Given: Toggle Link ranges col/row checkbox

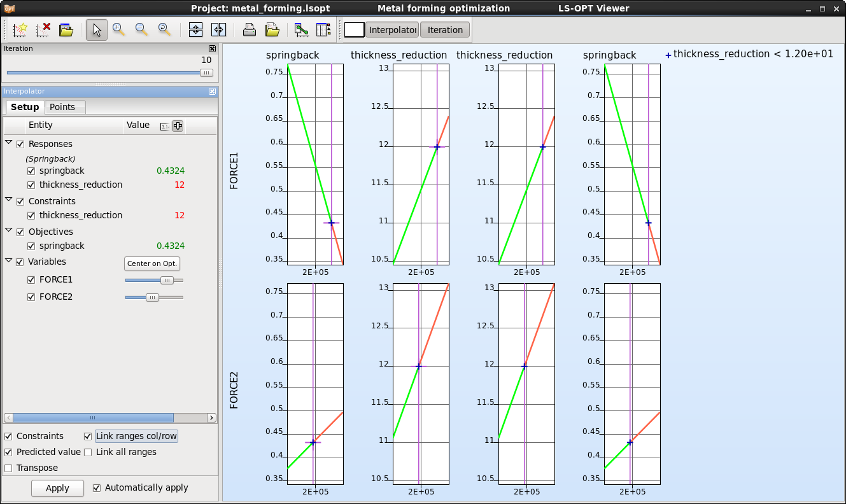Looking at the screenshot, I should pyautogui.click(x=88, y=437).
